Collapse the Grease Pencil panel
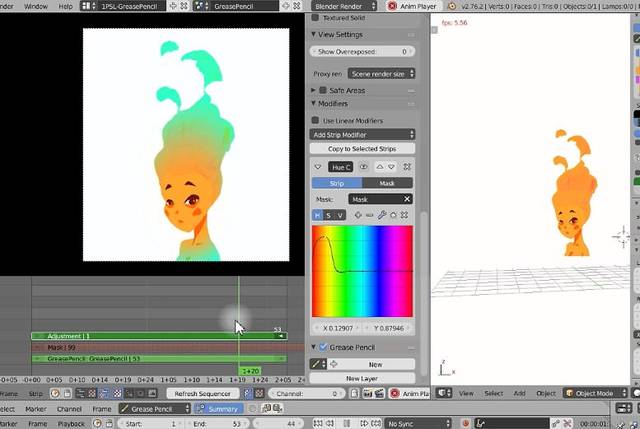640x429 pixels. 313,347
